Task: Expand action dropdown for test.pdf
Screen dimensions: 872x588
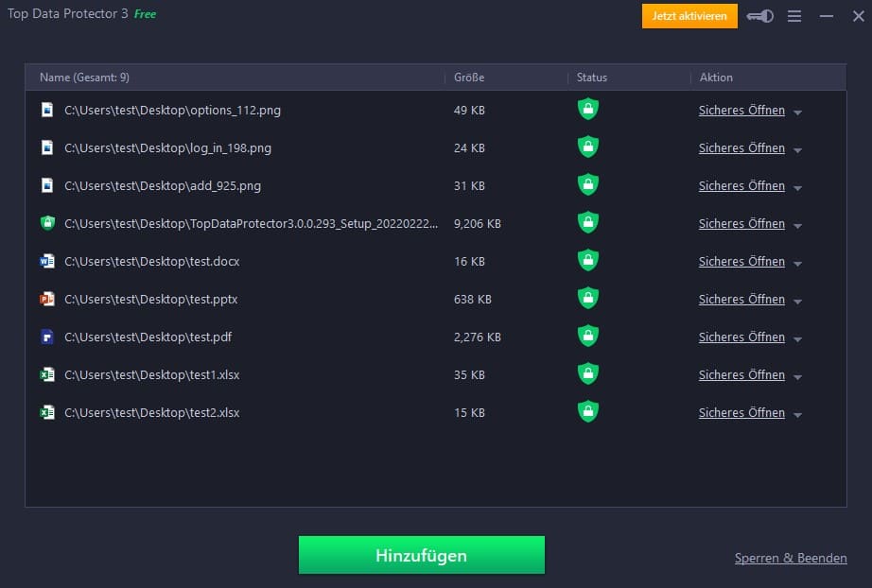Action: (797, 339)
